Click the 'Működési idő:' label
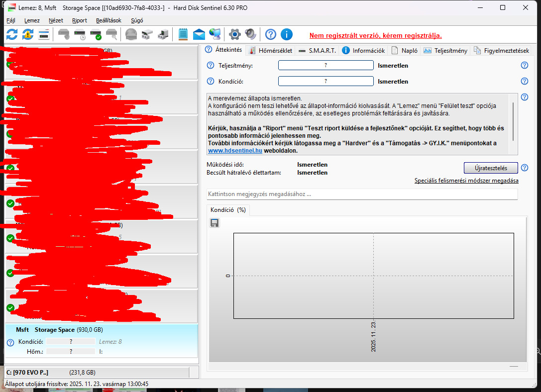This screenshot has height=392, width=541. (x=225, y=165)
